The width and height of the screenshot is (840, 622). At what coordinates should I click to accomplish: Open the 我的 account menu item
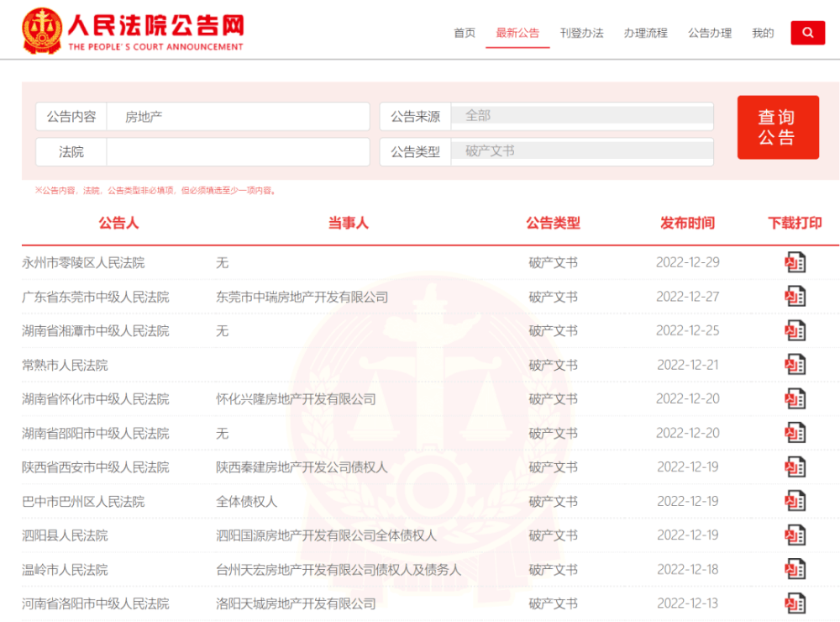(x=763, y=33)
